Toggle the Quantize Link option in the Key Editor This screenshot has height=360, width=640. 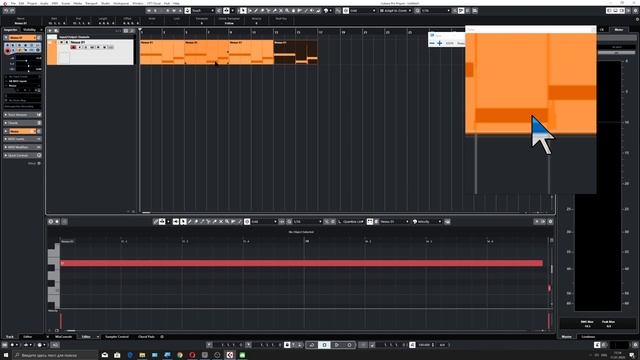click(x=351, y=222)
